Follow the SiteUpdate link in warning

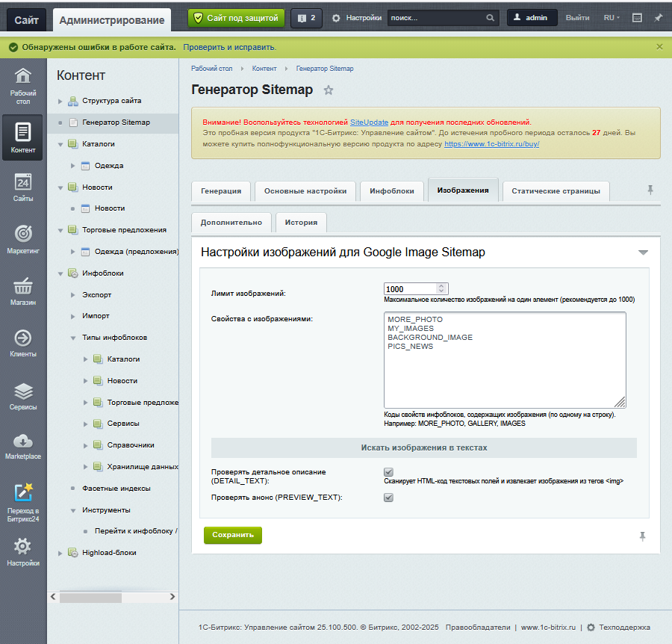(369, 122)
